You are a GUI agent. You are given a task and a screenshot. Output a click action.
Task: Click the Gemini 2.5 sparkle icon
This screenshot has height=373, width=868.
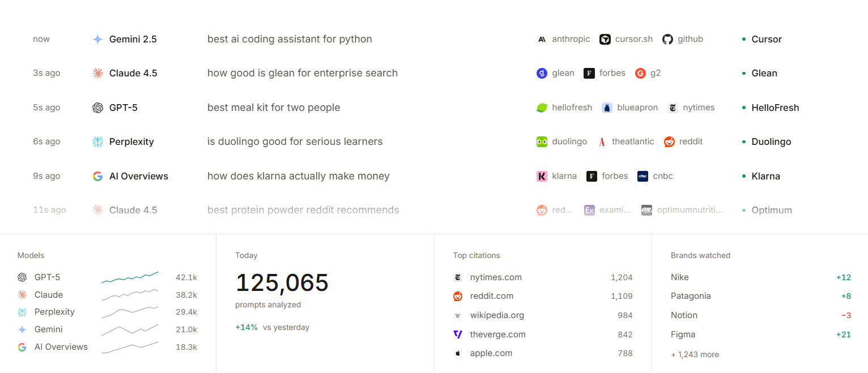pos(97,39)
